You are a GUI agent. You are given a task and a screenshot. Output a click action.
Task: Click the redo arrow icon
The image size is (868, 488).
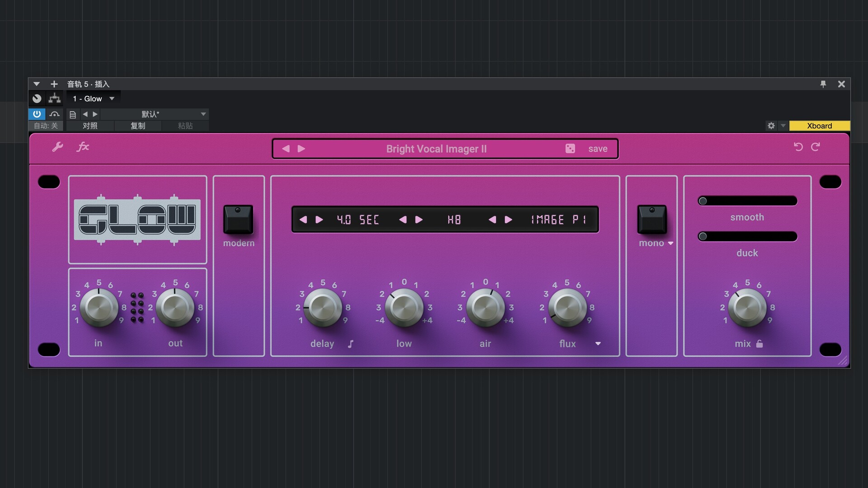point(816,147)
